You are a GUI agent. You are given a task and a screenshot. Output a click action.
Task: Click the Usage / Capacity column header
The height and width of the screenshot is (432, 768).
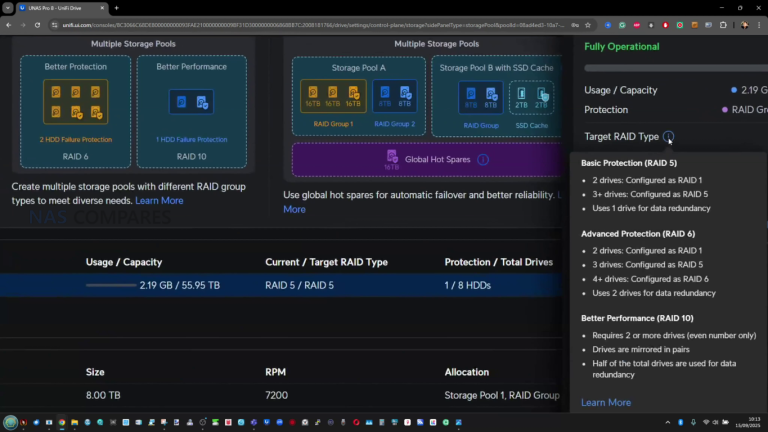pos(124,262)
